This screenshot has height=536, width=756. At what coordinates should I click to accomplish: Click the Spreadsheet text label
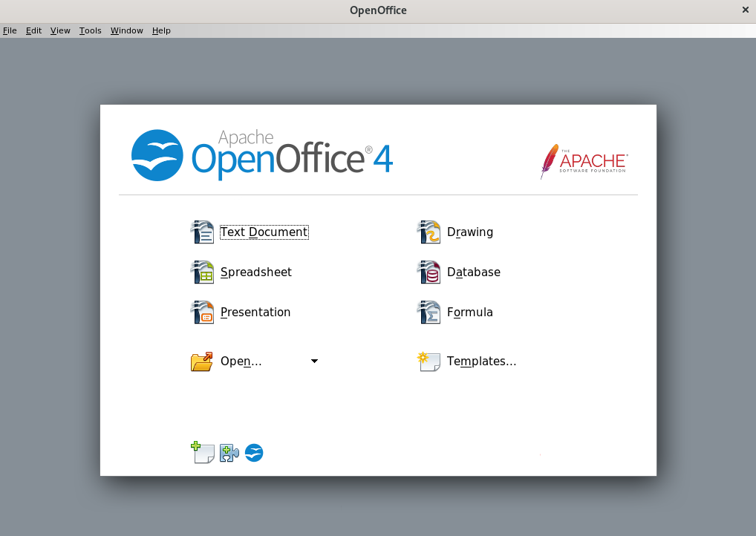click(x=255, y=272)
